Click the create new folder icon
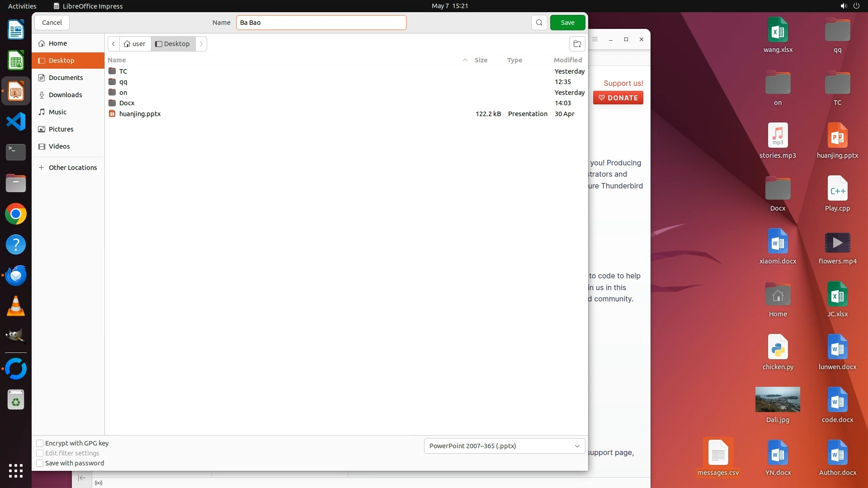Screen dimensions: 868x488 click(x=577, y=44)
